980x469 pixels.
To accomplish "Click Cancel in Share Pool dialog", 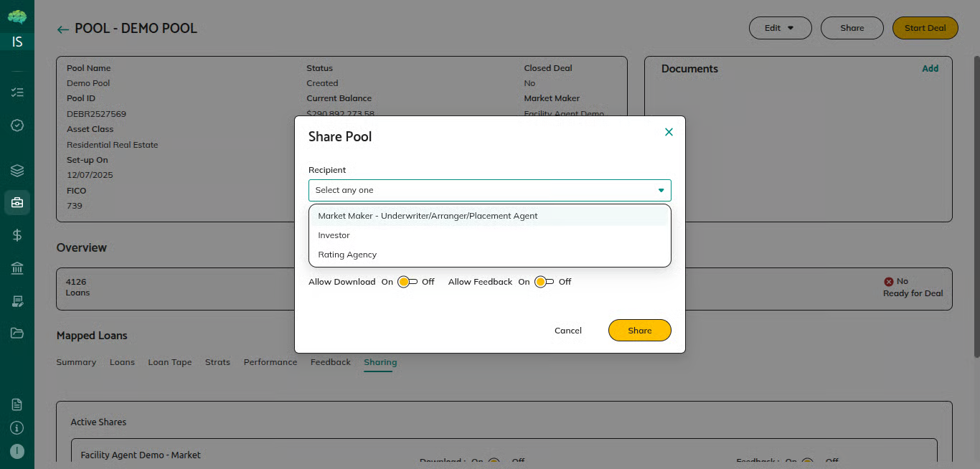I will 568,331.
